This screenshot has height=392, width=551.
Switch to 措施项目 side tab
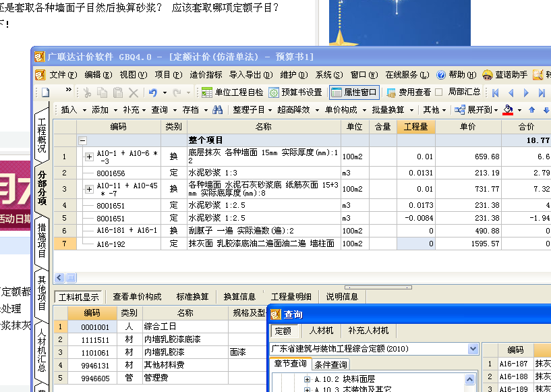tap(42, 240)
